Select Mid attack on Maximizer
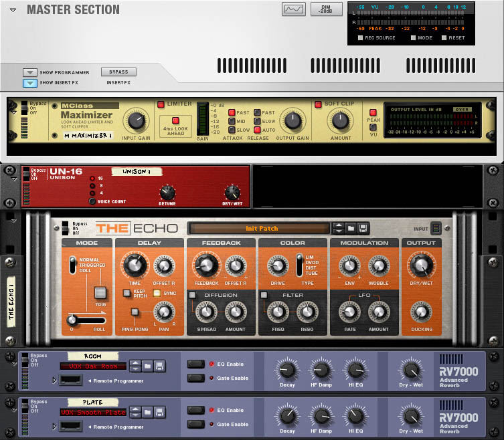The height and width of the screenshot is (440, 504). click(x=232, y=121)
